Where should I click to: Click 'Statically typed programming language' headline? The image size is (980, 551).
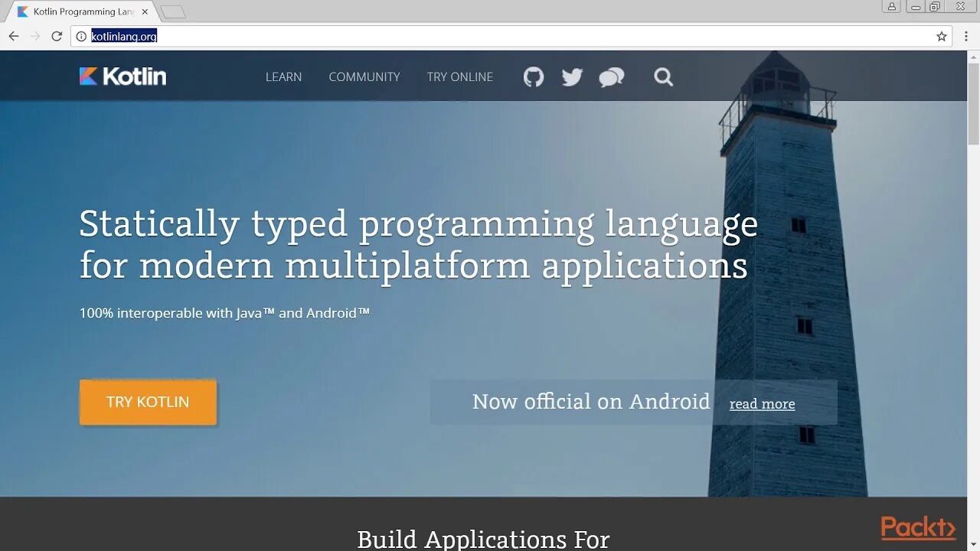pyautogui.click(x=419, y=224)
